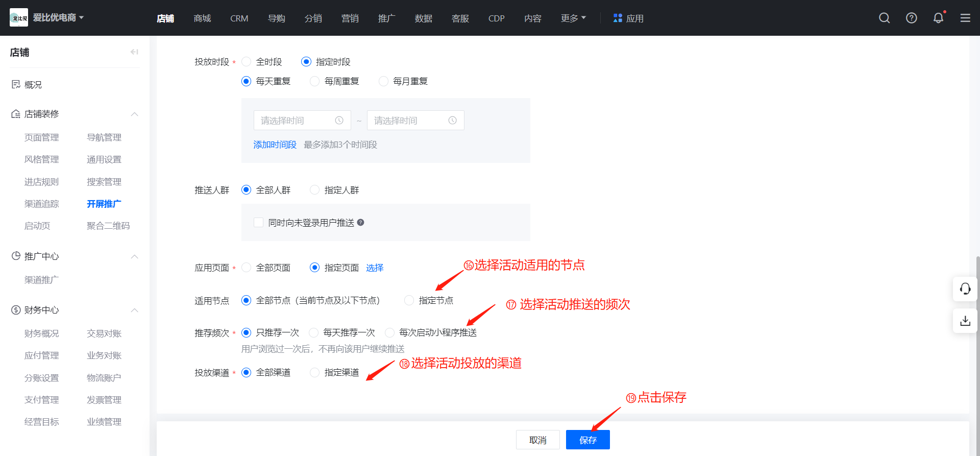Open 搜索管理 in sidebar
Screen dimensions: 980x456
104,182
